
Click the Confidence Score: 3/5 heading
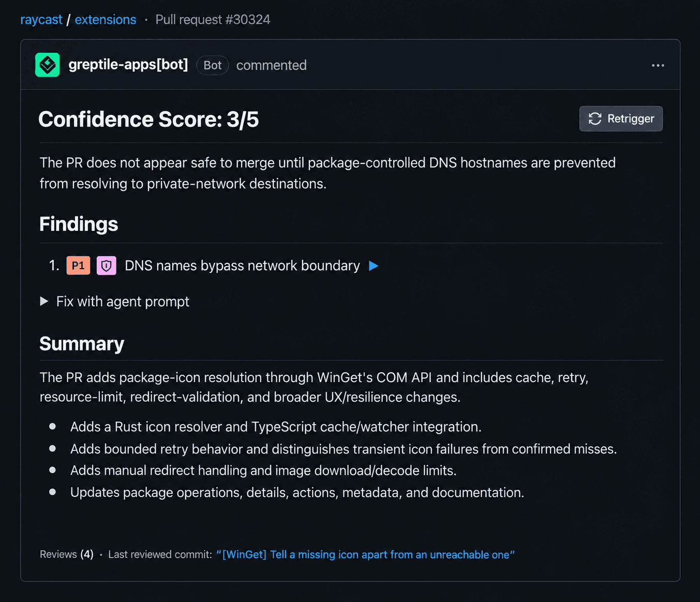pyautogui.click(x=148, y=120)
